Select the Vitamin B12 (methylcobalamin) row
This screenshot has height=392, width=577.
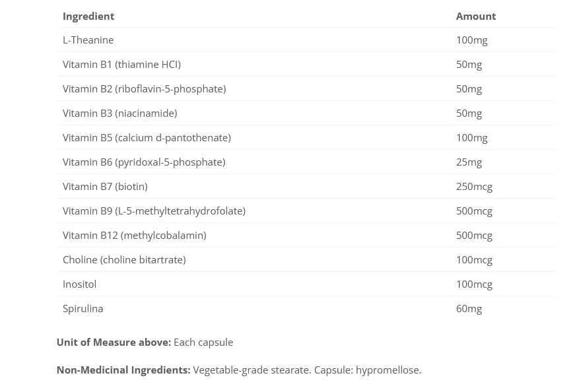tap(134, 235)
